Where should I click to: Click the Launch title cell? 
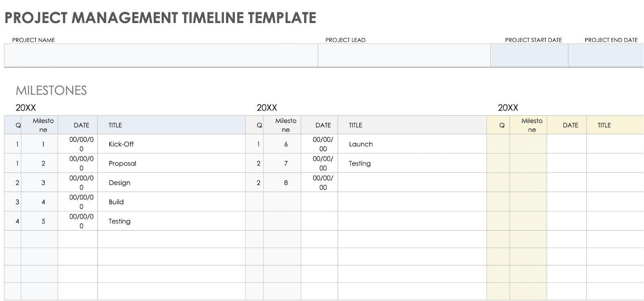(x=411, y=144)
